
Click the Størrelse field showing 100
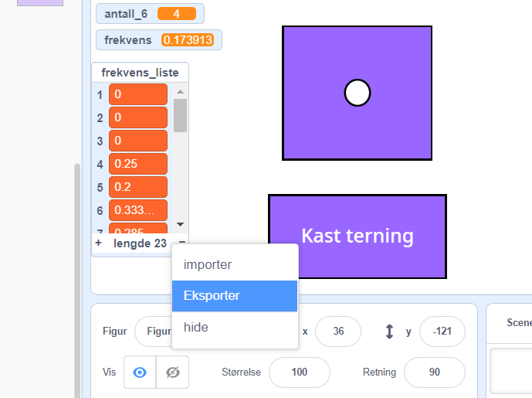click(x=300, y=372)
